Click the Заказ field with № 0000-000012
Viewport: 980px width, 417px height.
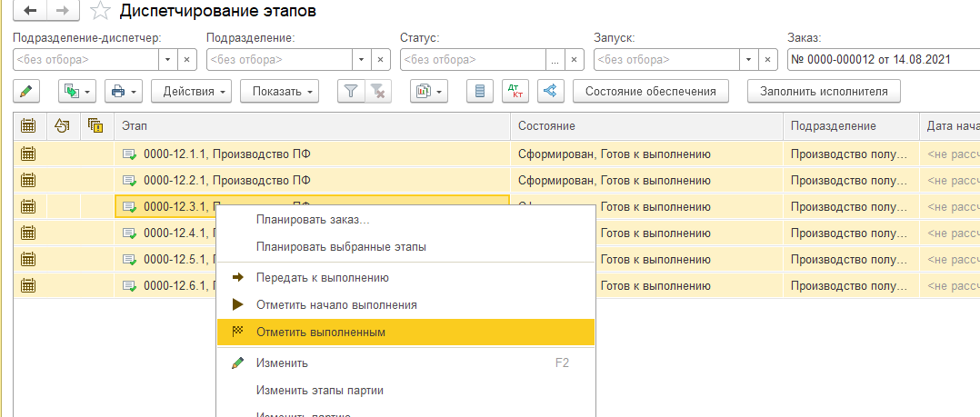[x=883, y=60]
